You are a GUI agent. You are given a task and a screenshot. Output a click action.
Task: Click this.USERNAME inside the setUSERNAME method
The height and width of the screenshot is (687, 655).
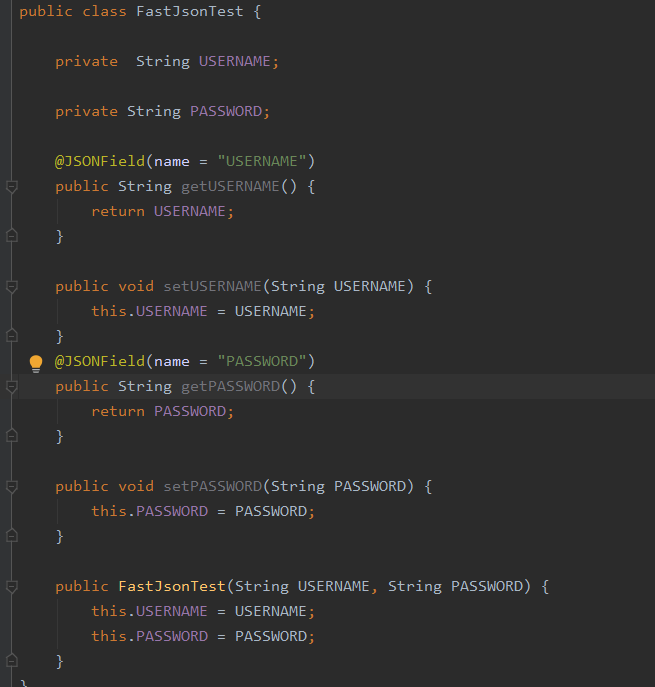click(149, 312)
